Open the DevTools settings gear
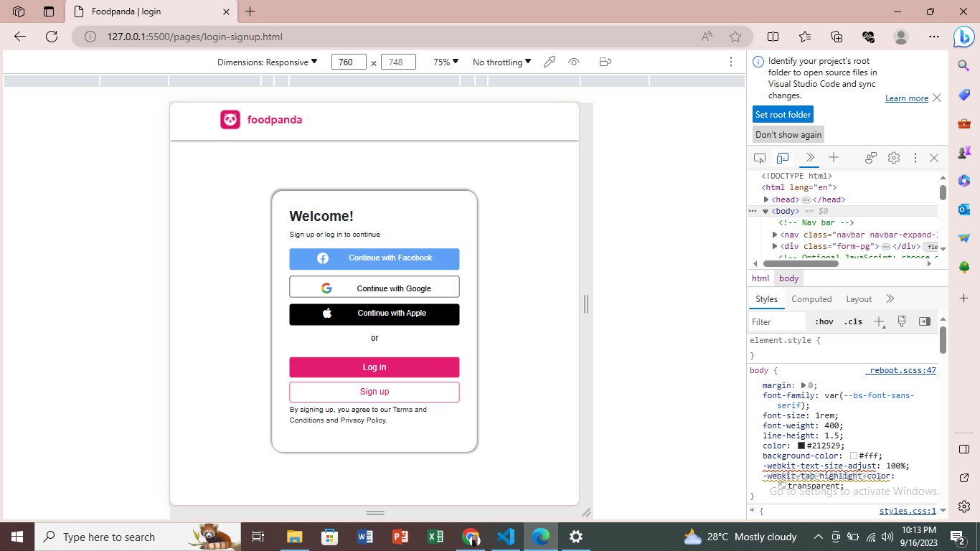The image size is (980, 551). tap(894, 158)
